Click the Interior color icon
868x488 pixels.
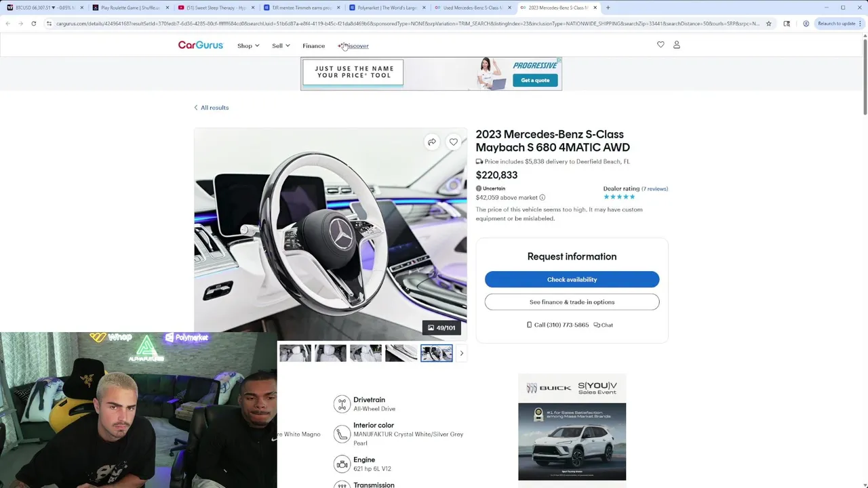point(342,434)
